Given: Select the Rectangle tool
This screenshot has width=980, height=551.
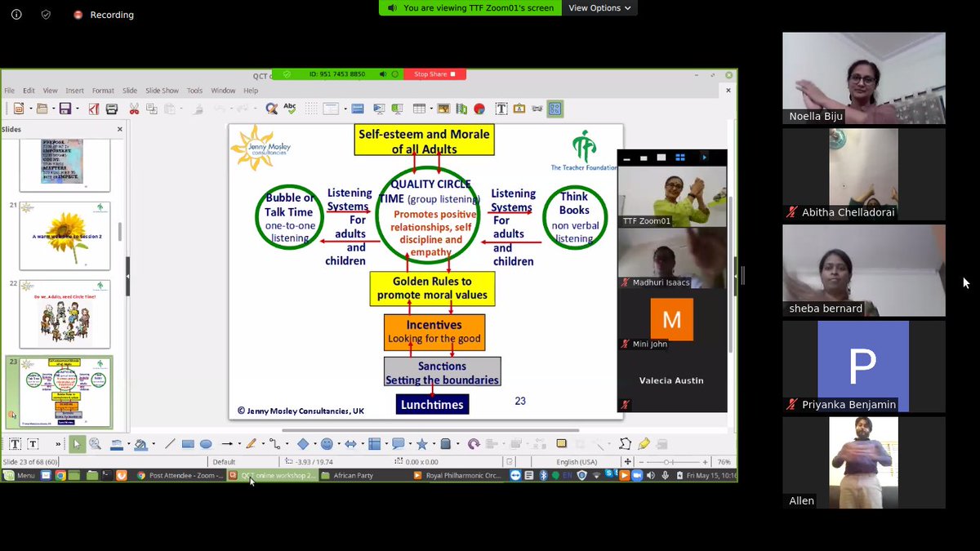Looking at the screenshot, I should point(188,444).
